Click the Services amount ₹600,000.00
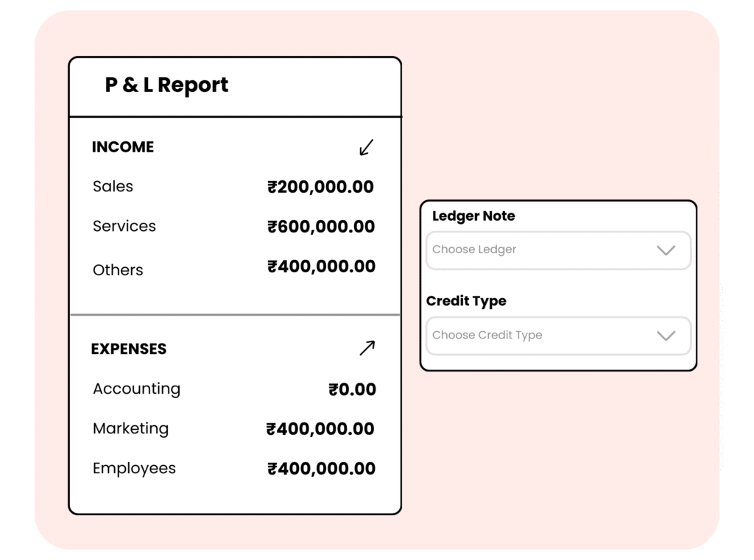754x560 pixels. (x=321, y=227)
